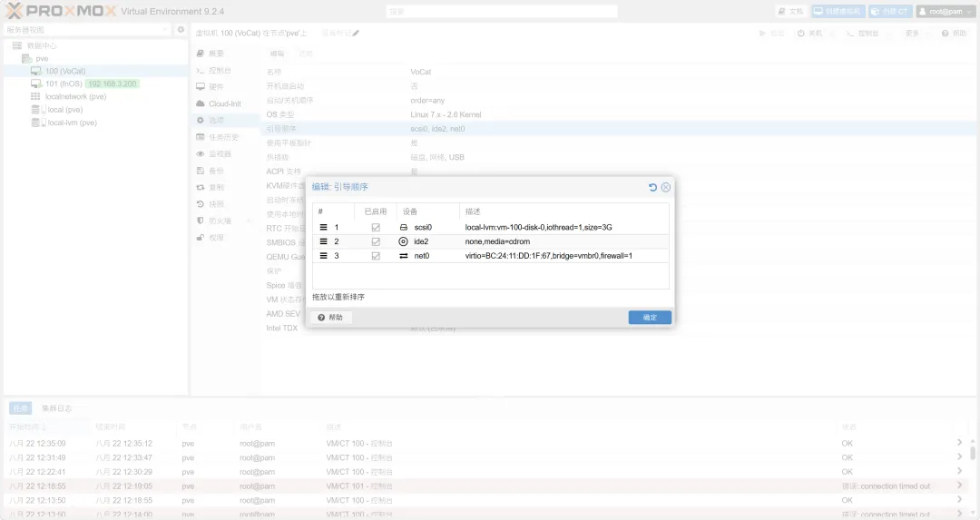
Task: Open the 选项 options panel
Action: (x=224, y=120)
